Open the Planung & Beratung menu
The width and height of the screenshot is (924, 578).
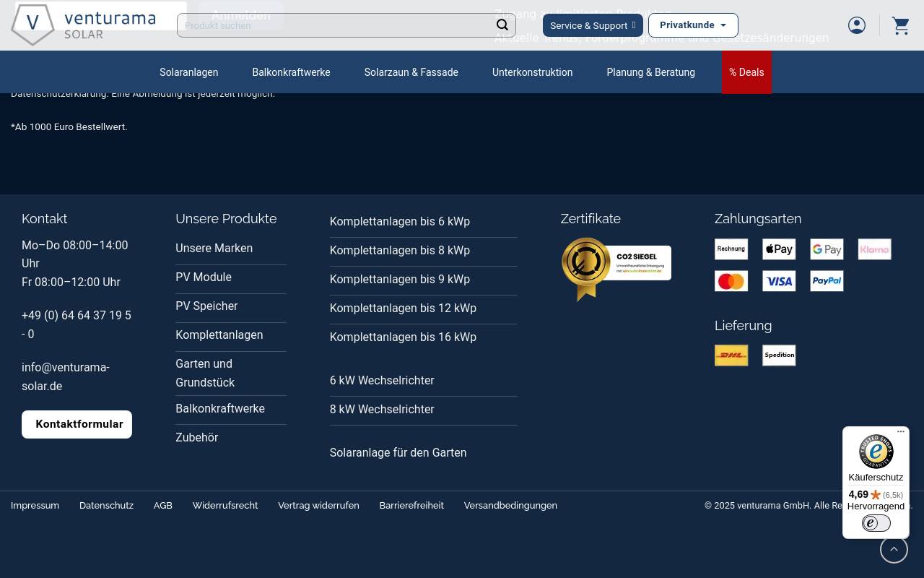coord(651,72)
